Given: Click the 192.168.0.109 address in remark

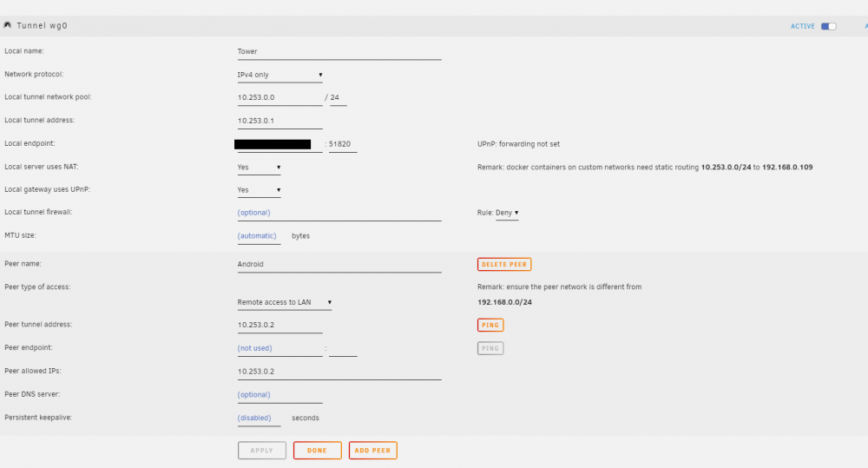Looking at the screenshot, I should coord(787,168).
